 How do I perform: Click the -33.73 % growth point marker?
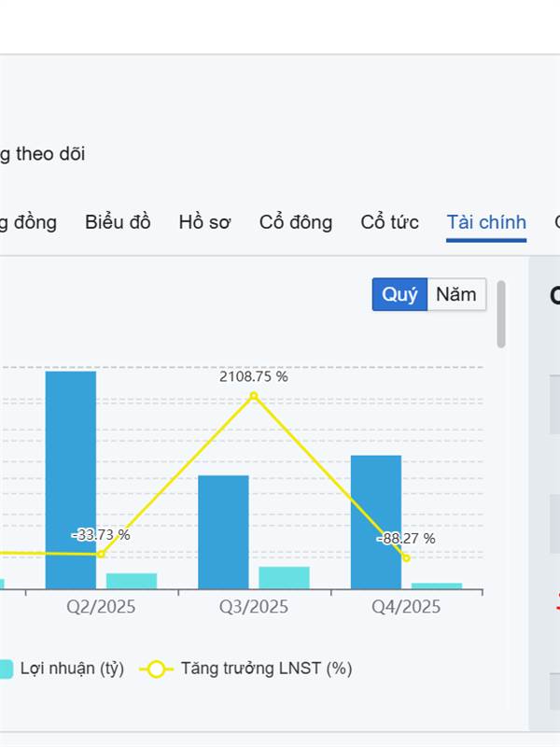101,555
